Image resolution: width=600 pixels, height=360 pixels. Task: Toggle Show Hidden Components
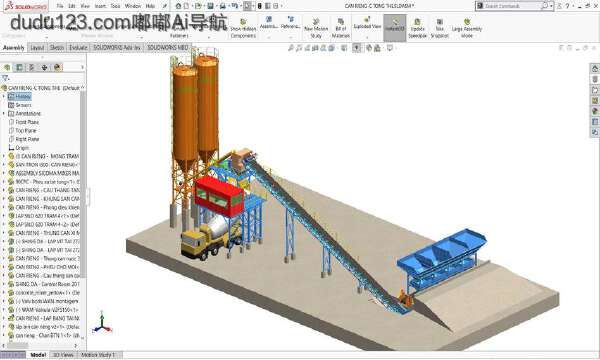coord(243,28)
